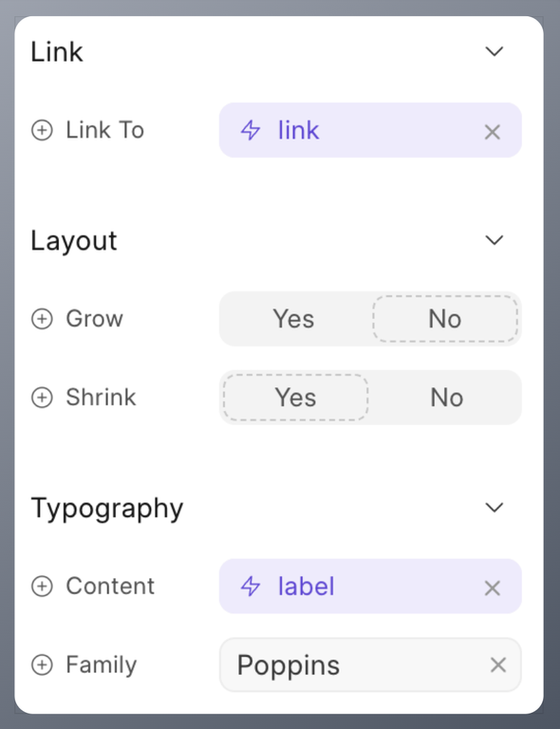The image size is (560, 729).
Task: Click the link variable pill
Action: pos(370,130)
